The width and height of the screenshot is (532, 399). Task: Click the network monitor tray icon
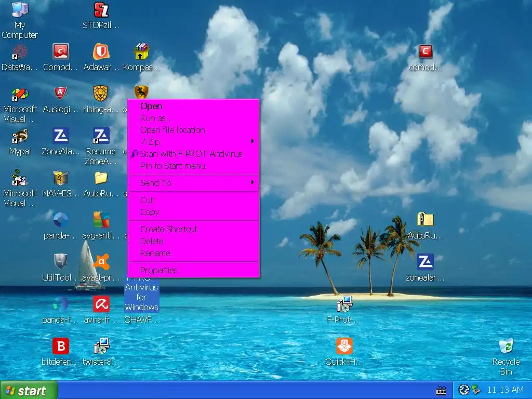476,390
